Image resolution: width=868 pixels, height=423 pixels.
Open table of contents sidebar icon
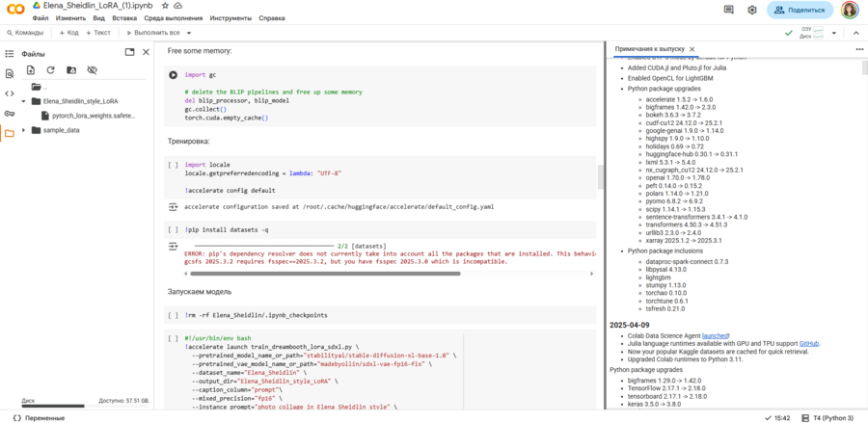(x=9, y=54)
